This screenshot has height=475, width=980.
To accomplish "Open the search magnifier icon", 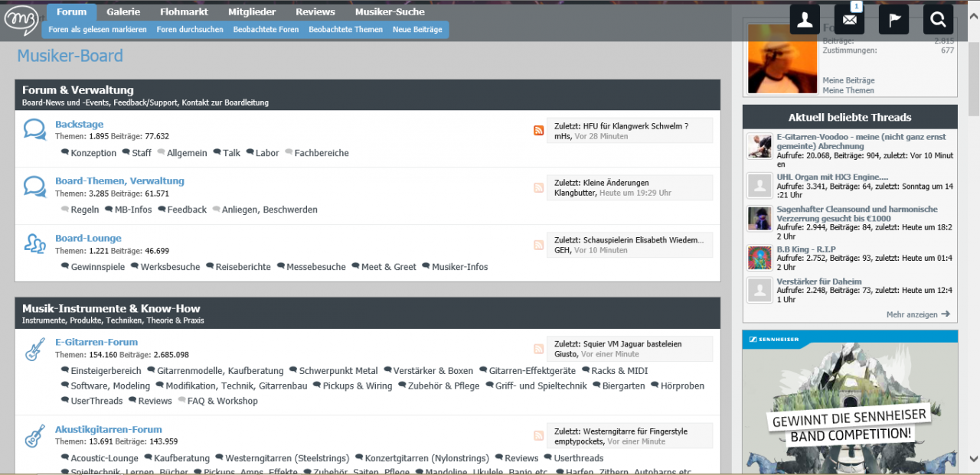I will 939,20.
